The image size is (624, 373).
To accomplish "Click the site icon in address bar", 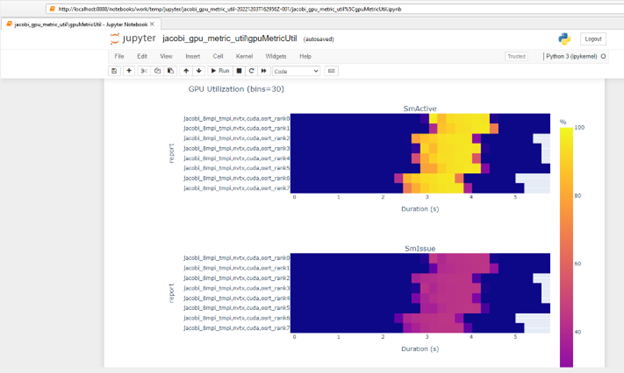I will [x=52, y=9].
